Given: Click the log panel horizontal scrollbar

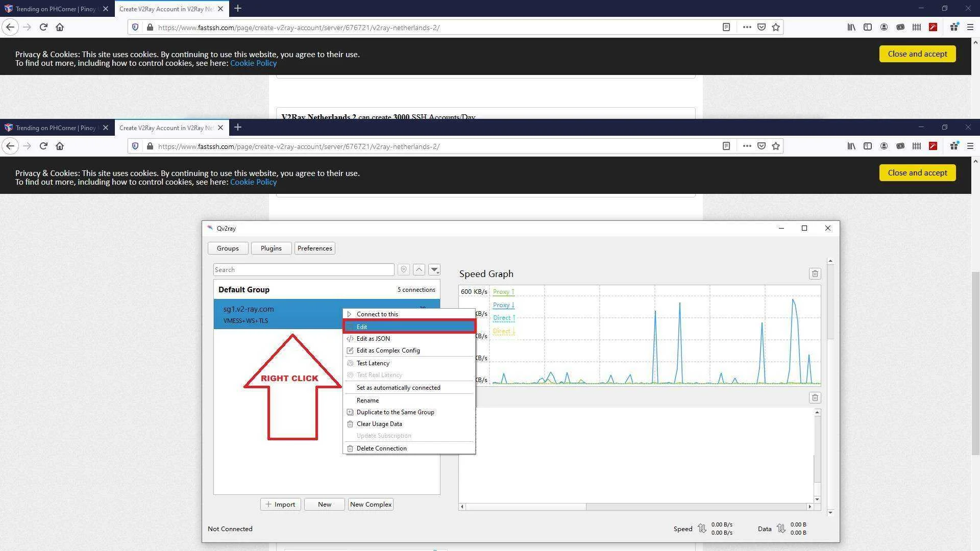Looking at the screenshot, I should pos(636,507).
